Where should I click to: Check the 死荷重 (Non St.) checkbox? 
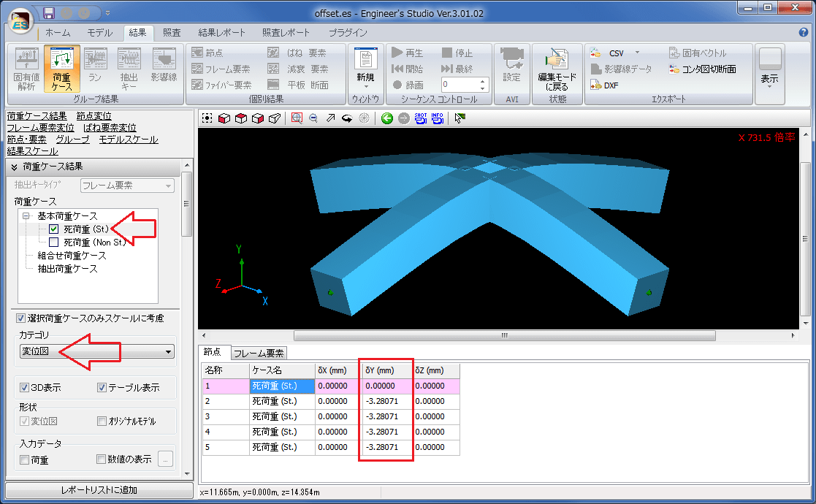[54, 243]
